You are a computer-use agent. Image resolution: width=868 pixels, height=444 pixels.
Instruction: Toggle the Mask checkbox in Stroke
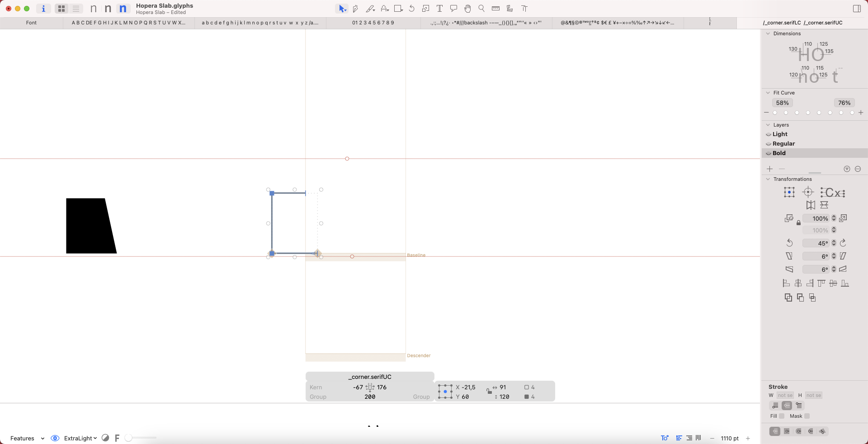(x=807, y=416)
